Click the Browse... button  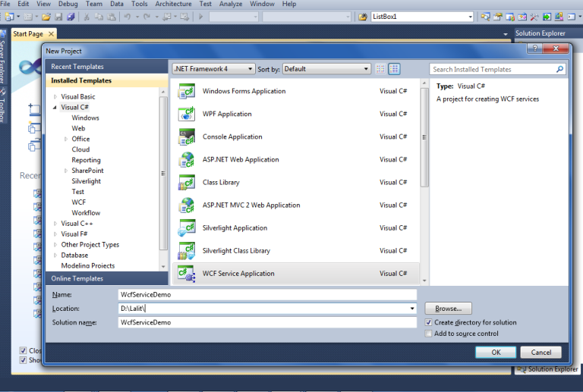(448, 309)
